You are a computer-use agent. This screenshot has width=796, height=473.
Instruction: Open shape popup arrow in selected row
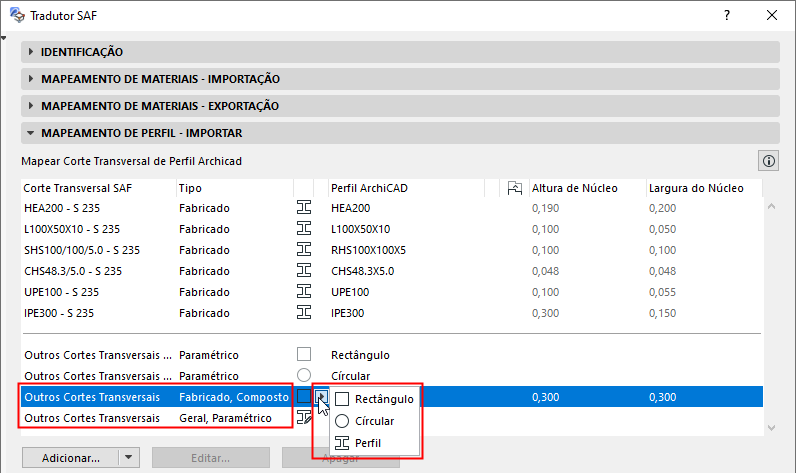pos(321,396)
